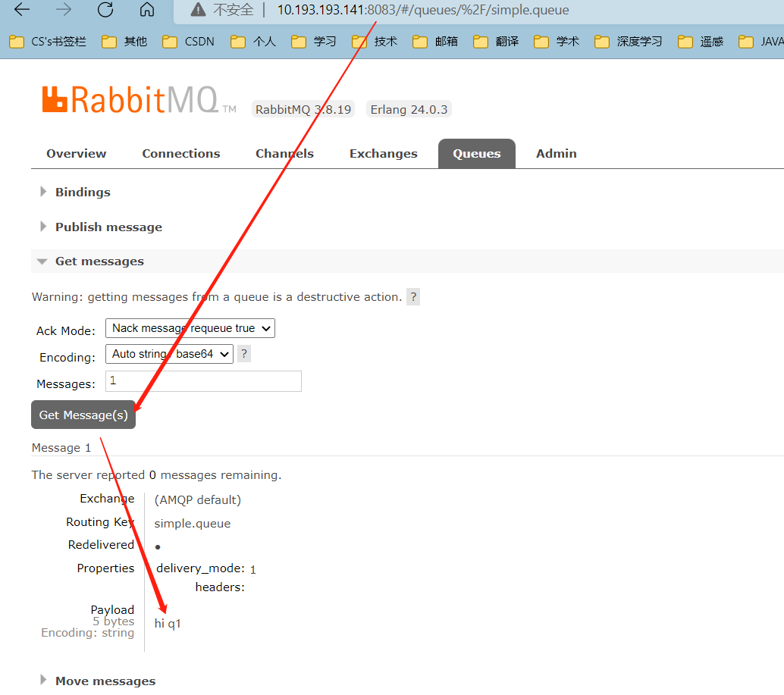
Task: Open the 邮箱 bookmark folder
Action: (x=435, y=42)
